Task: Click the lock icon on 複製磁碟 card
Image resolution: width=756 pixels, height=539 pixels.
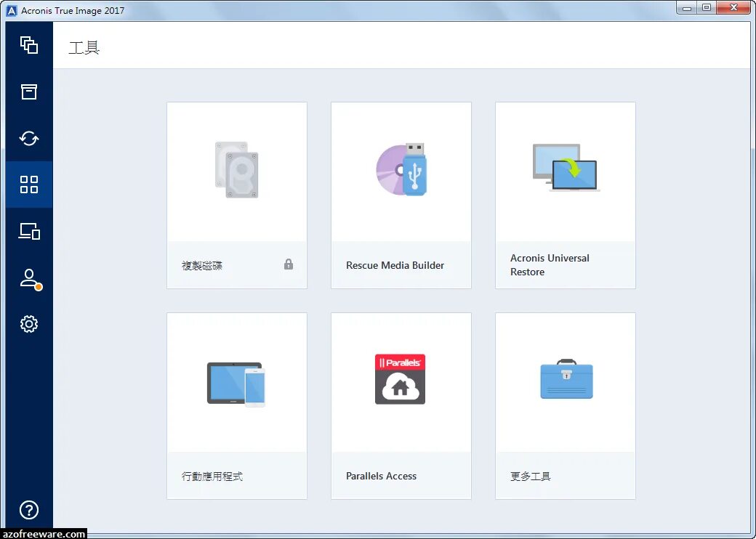Action: point(289,264)
